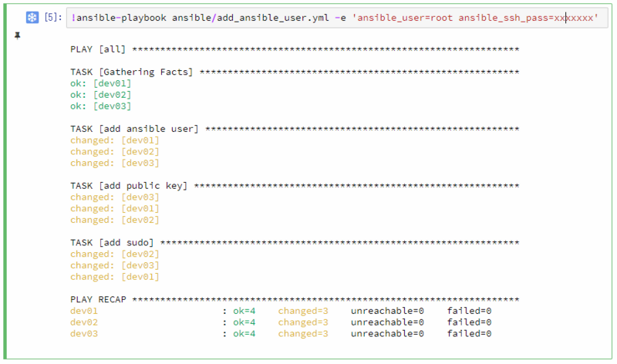Select the [5]: cell execution prompt
Viewport: 617px width, 364px height.
(x=53, y=17)
